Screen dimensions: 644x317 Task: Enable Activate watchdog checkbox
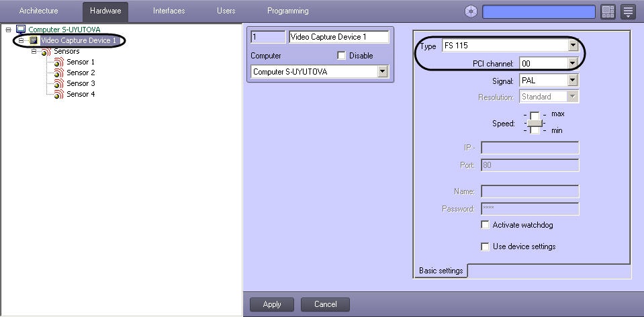point(485,225)
